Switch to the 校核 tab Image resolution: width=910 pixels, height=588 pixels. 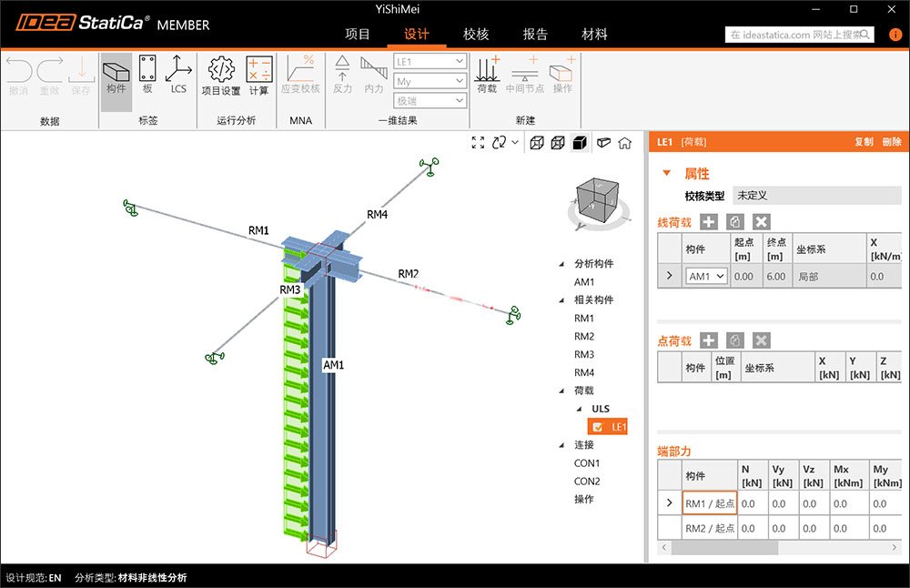(476, 35)
